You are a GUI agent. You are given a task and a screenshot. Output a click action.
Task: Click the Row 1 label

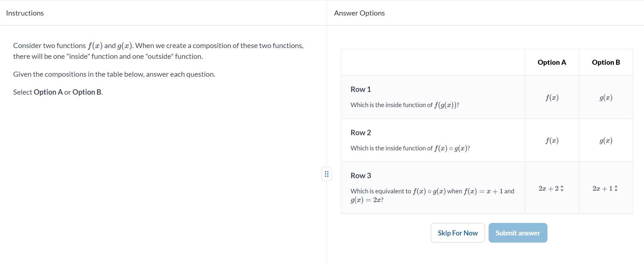click(x=361, y=89)
